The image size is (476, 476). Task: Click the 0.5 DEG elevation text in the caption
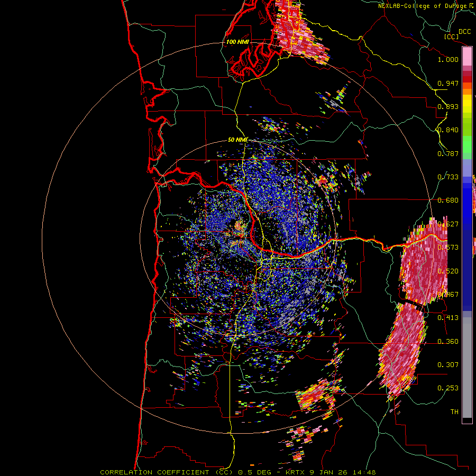(x=255, y=472)
